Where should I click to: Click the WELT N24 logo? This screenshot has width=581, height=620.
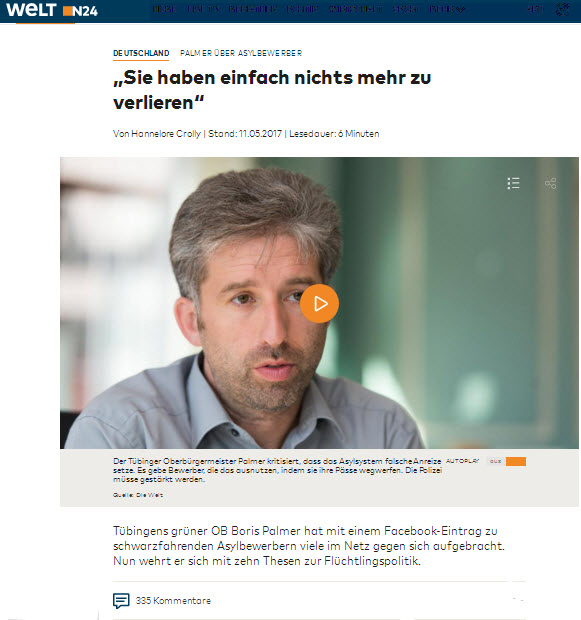pyautogui.click(x=52, y=10)
